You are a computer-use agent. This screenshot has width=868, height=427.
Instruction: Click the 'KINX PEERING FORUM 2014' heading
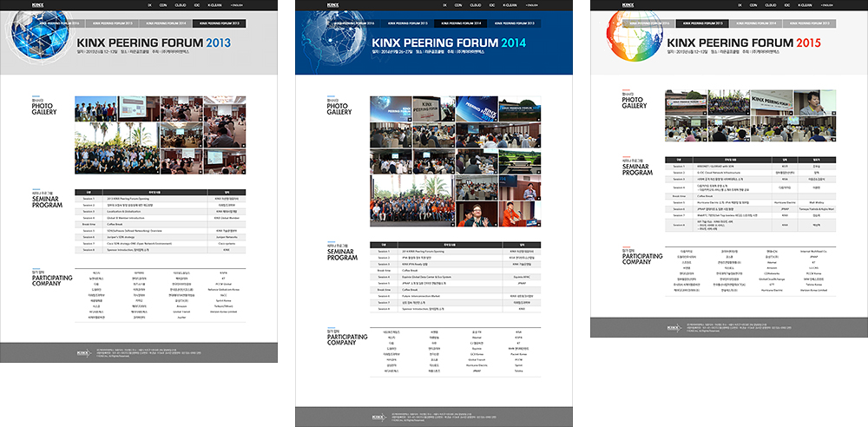449,43
